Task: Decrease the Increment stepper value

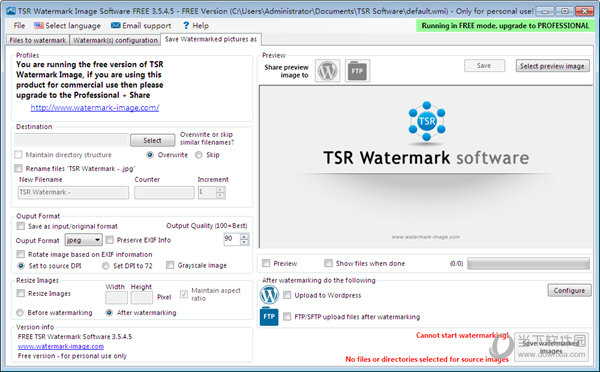Action: point(220,195)
